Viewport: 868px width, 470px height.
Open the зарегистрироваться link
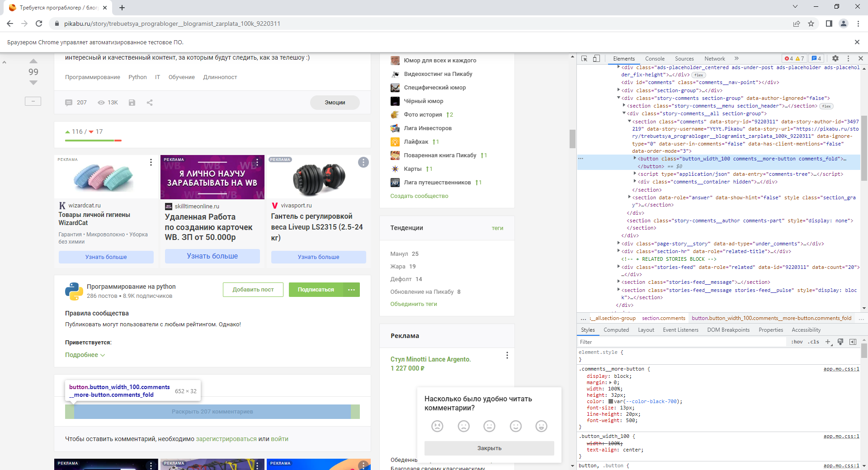[x=226, y=439]
